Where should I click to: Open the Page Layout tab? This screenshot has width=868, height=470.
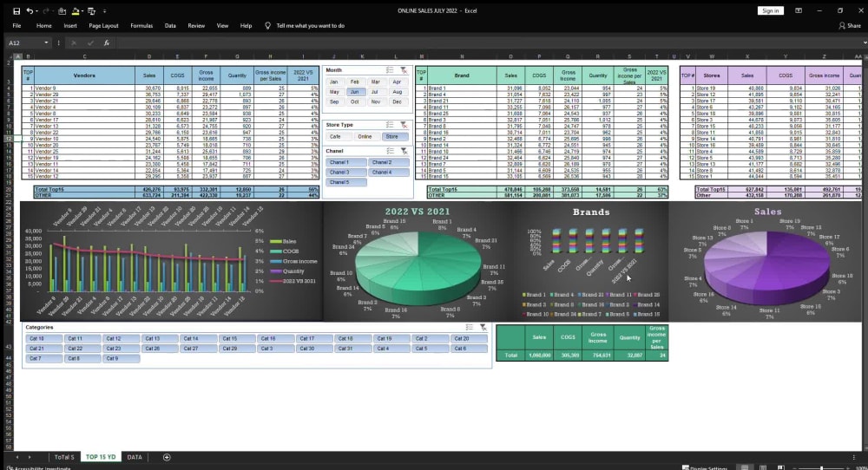103,25
